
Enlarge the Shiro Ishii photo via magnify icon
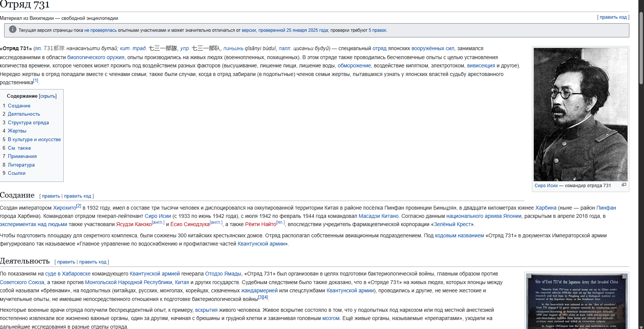[x=624, y=185]
